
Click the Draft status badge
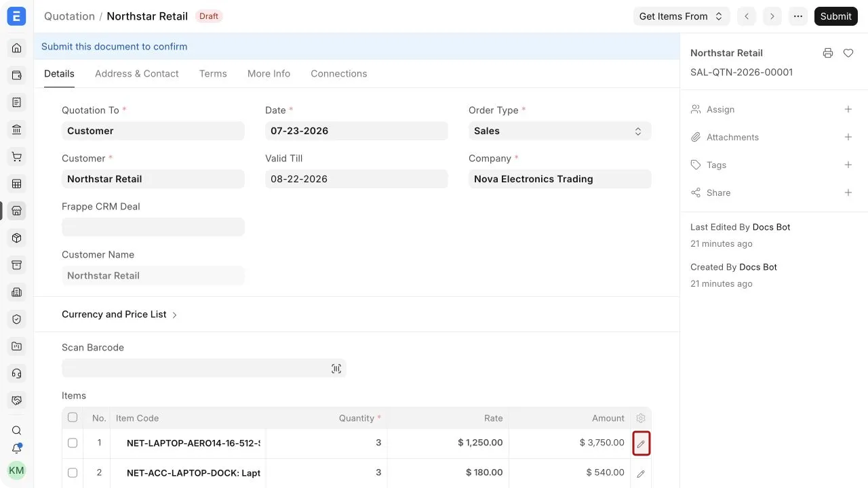tap(209, 16)
